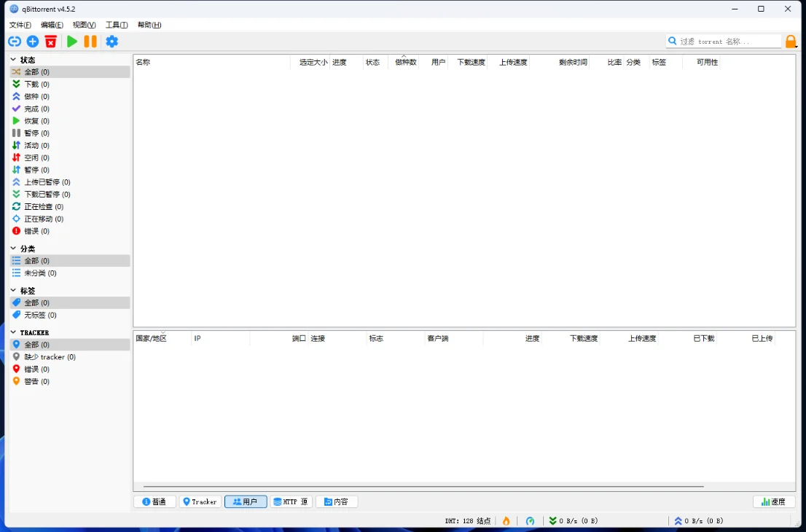The image size is (806, 532).
Task: Click the green resume play toolbar button
Action: tap(72, 42)
